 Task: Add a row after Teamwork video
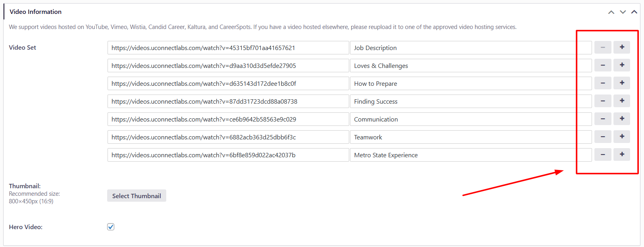[621, 137]
